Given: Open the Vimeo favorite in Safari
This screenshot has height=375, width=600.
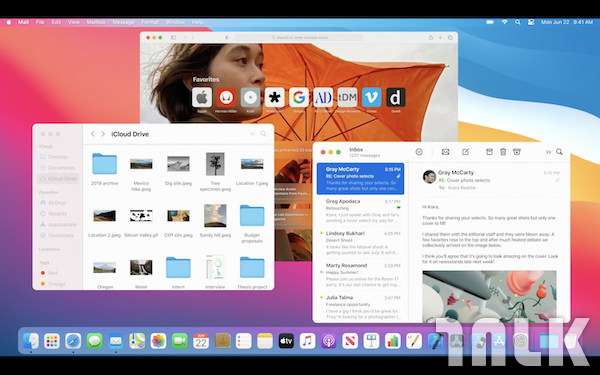Looking at the screenshot, I should pyautogui.click(x=371, y=97).
